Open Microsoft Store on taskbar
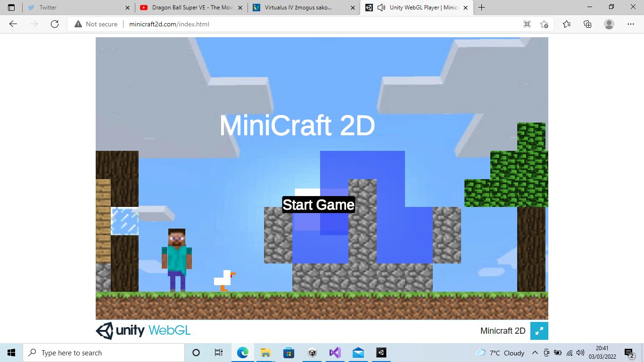Viewport: 644px width, 362px height. tap(289, 353)
